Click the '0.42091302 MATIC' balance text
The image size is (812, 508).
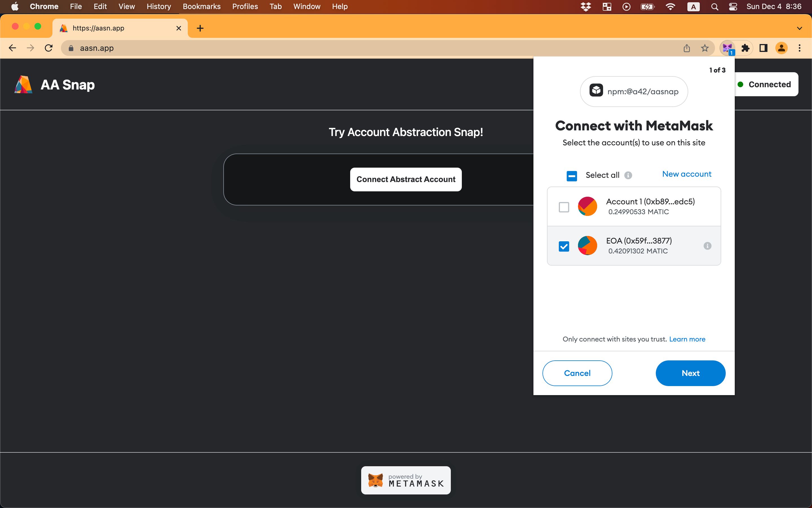point(638,251)
